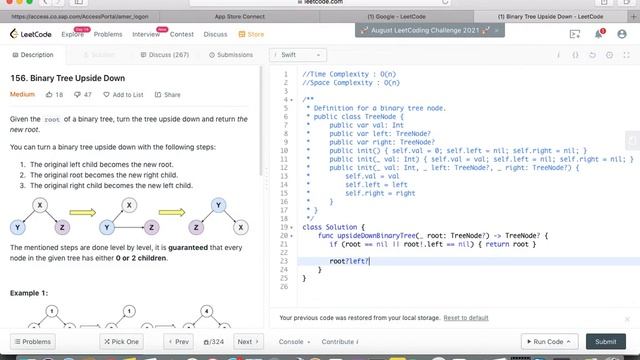This screenshot has width=640, height=360.
Task: Click the Example 1 heading
Action: 29,293
